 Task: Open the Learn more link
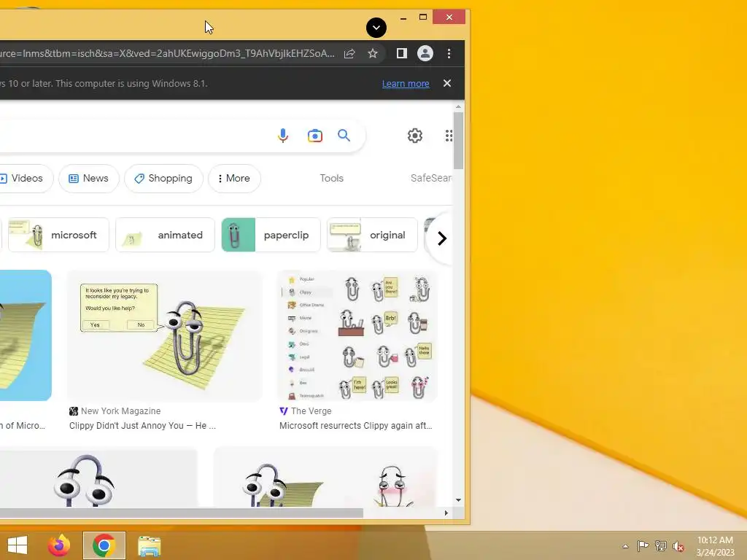(406, 84)
